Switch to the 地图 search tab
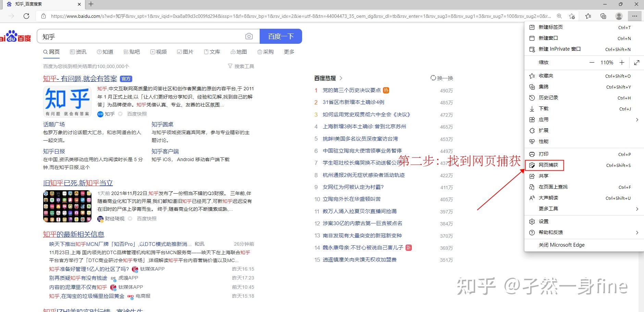The image size is (644, 312). coord(239,52)
